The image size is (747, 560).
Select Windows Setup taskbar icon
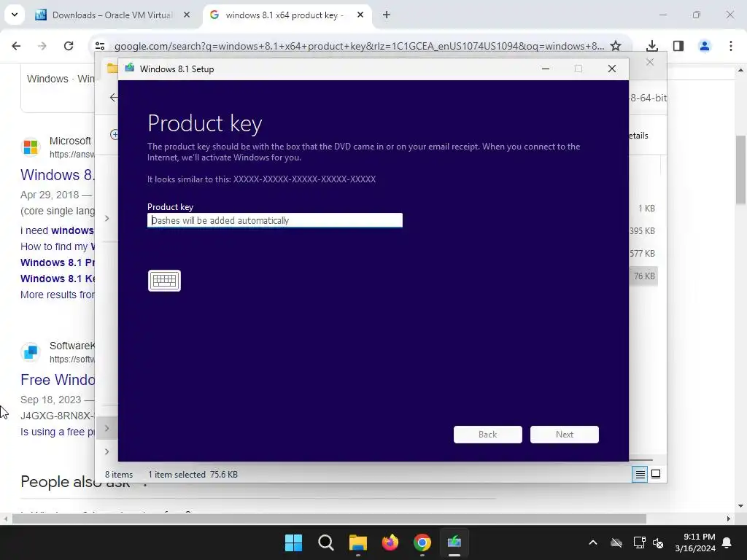click(x=454, y=542)
